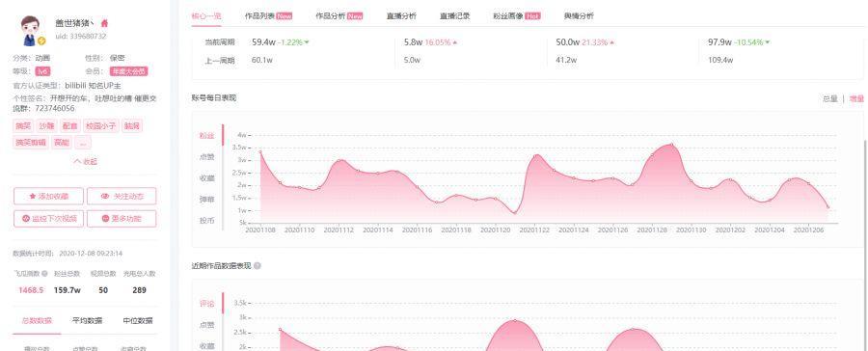The image size is (868, 351).
Task: Click the 搞笑 tag
Action: pos(23,125)
